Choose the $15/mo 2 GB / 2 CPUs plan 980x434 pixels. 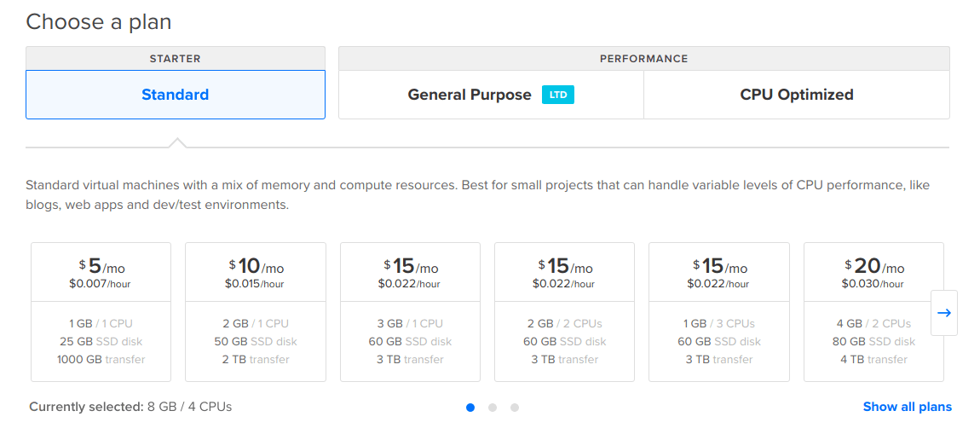point(564,312)
